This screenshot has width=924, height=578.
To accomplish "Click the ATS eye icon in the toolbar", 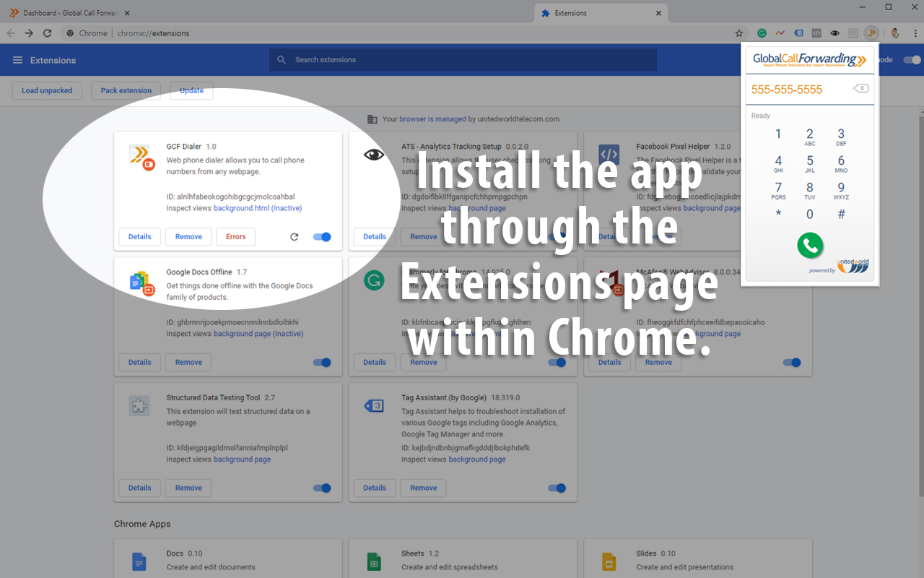I will [x=834, y=33].
